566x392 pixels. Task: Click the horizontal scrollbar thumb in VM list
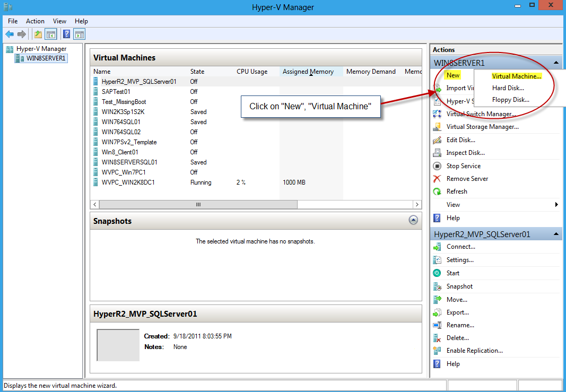coord(198,205)
